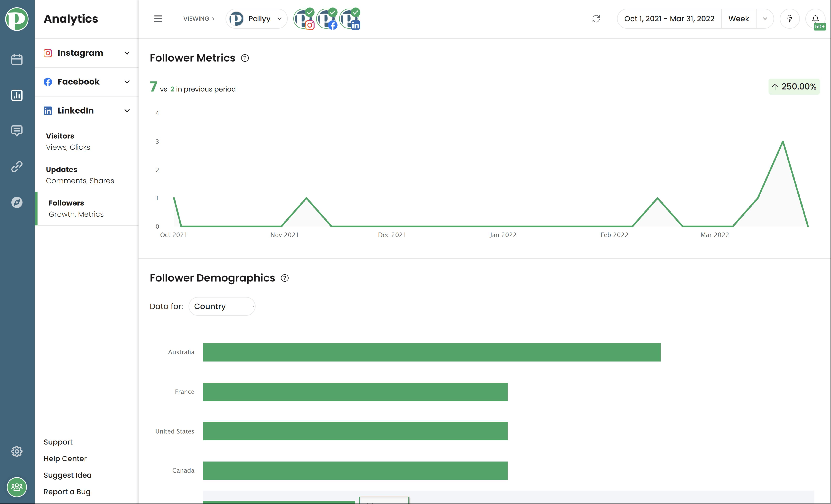Open the lightning bolt quick actions
The height and width of the screenshot is (504, 831).
click(789, 19)
